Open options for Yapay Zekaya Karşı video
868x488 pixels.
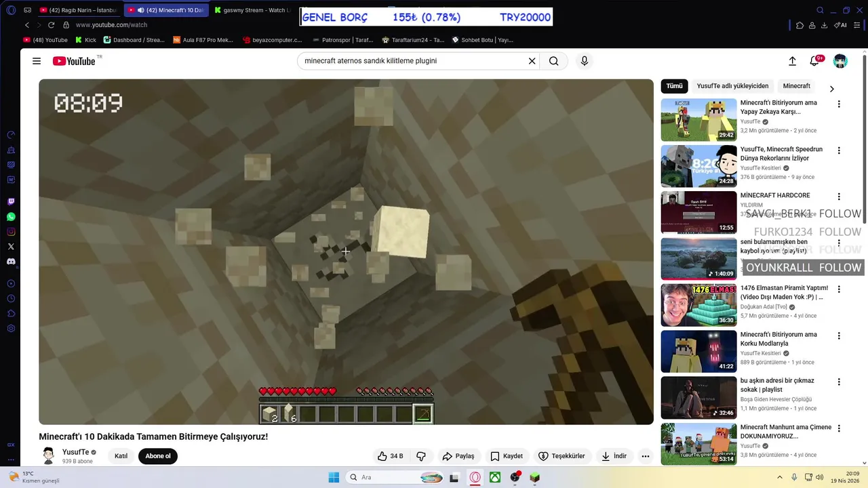pyautogui.click(x=839, y=104)
